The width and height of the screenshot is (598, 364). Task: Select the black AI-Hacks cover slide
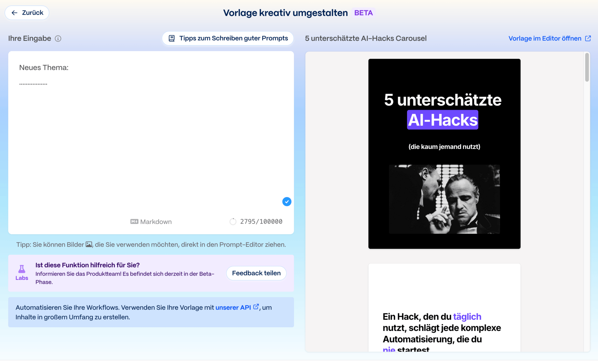(x=444, y=154)
